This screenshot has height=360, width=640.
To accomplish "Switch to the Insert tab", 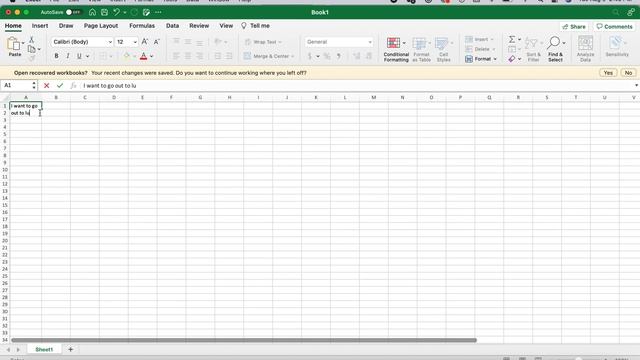I will click(x=40, y=26).
